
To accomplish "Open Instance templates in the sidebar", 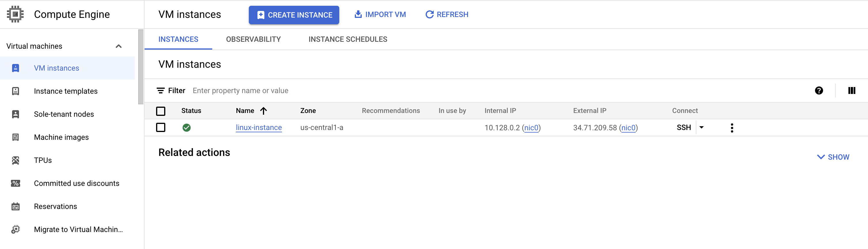I will [x=67, y=91].
